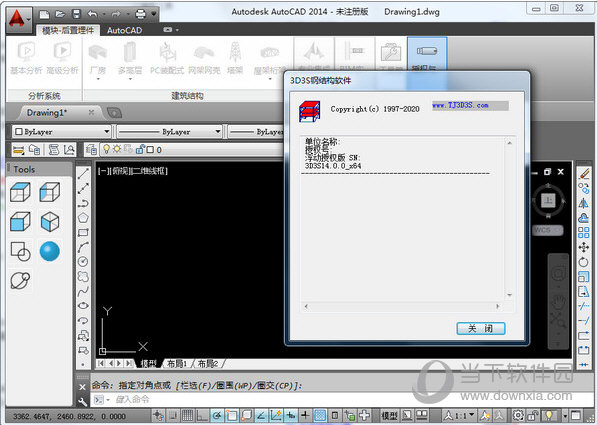Click the www.TJ3DS.com link

point(460,105)
